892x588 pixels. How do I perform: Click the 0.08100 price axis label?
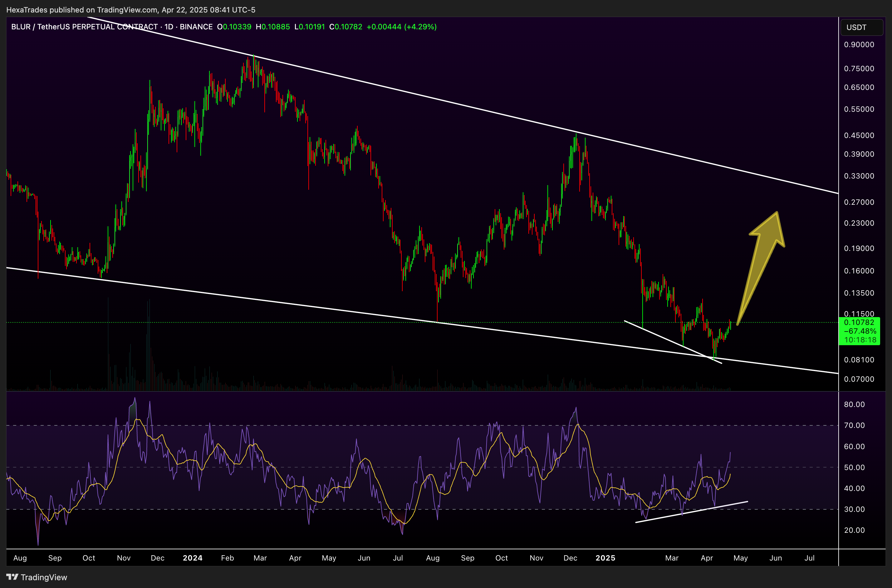[x=859, y=360]
